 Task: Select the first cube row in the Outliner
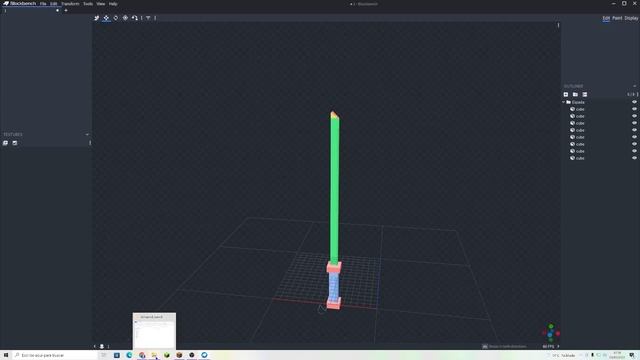click(x=599, y=109)
